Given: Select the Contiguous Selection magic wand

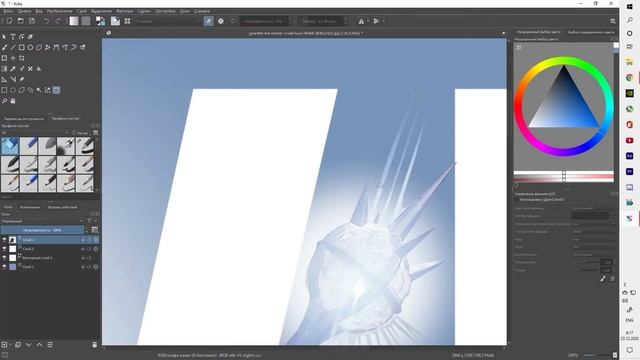Looking at the screenshot, I should 39,90.
